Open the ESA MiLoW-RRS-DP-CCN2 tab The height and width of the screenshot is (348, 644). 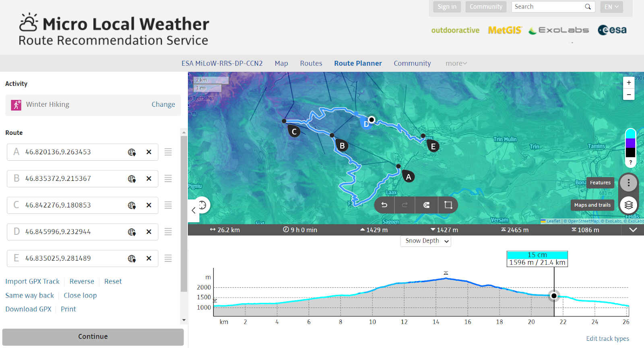(222, 63)
